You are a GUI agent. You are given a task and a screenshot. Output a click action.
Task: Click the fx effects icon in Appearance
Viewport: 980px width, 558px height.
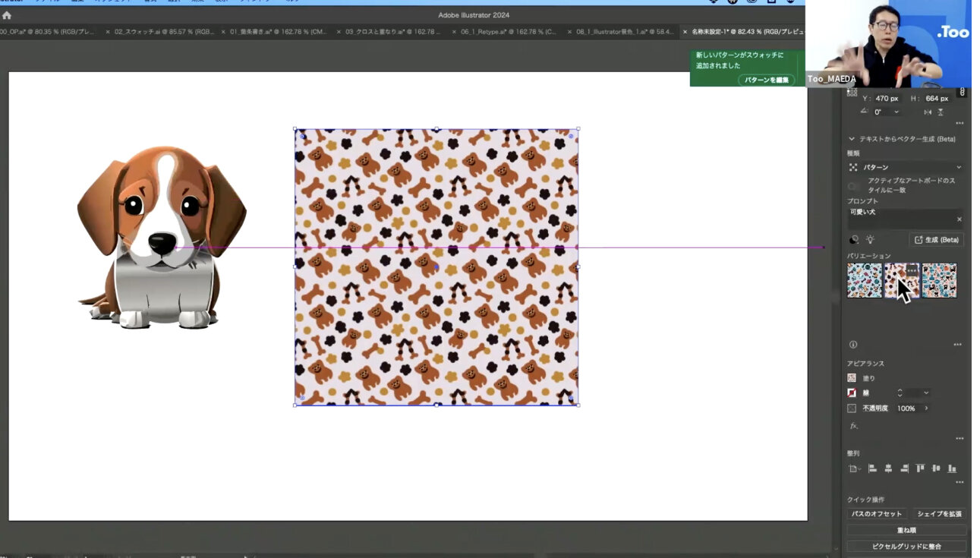[x=853, y=426]
